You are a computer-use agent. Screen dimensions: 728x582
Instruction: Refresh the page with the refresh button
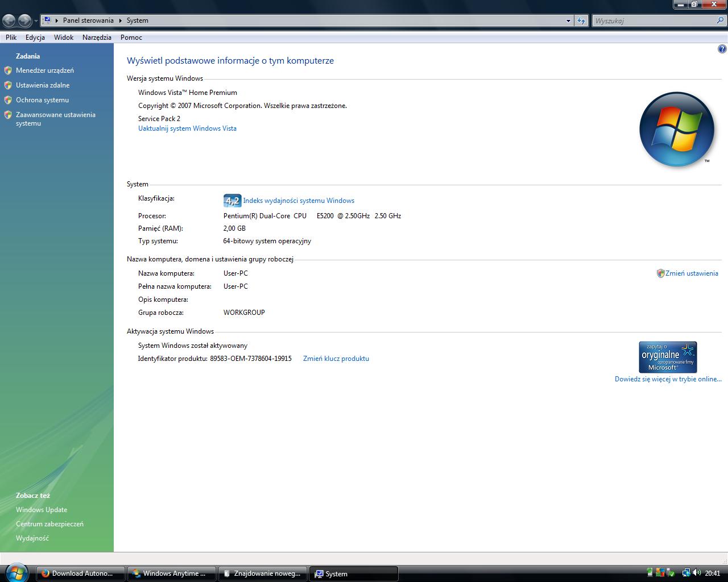pos(581,20)
